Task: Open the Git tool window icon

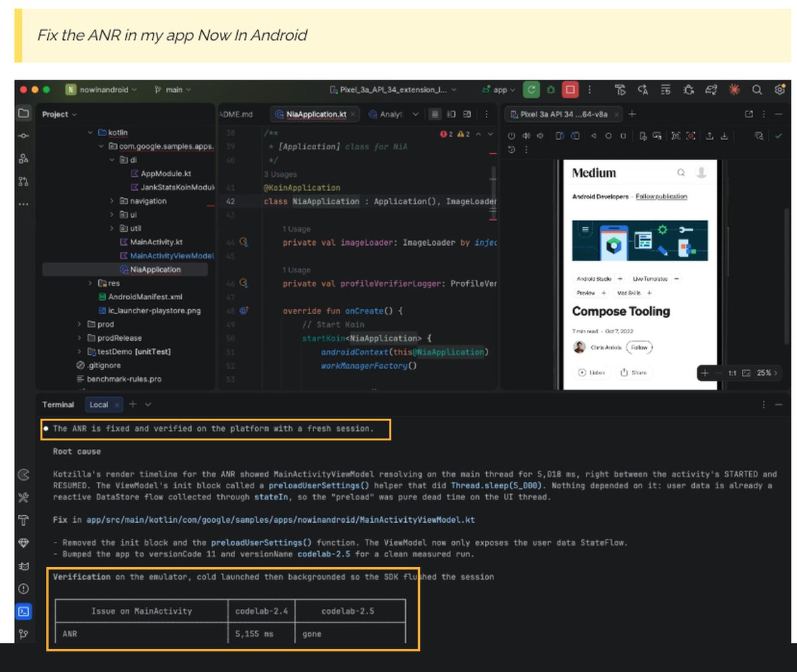Action: pos(24,633)
